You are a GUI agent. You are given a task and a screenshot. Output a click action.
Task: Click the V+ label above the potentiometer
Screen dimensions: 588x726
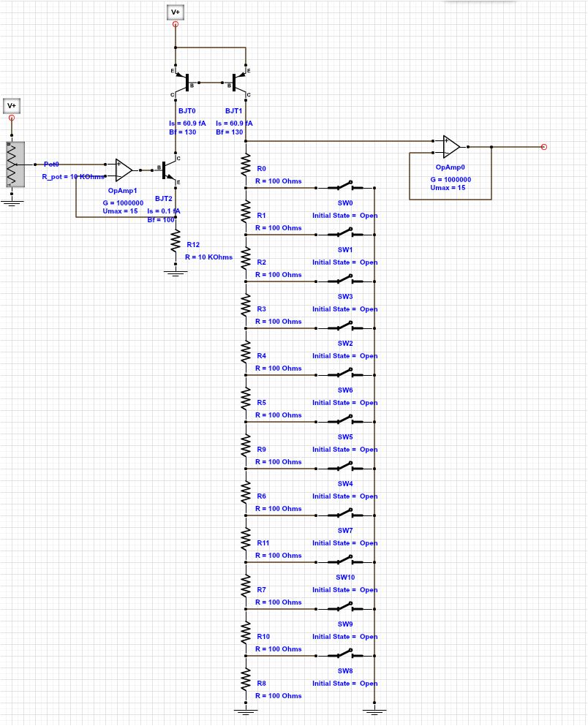tap(12, 105)
